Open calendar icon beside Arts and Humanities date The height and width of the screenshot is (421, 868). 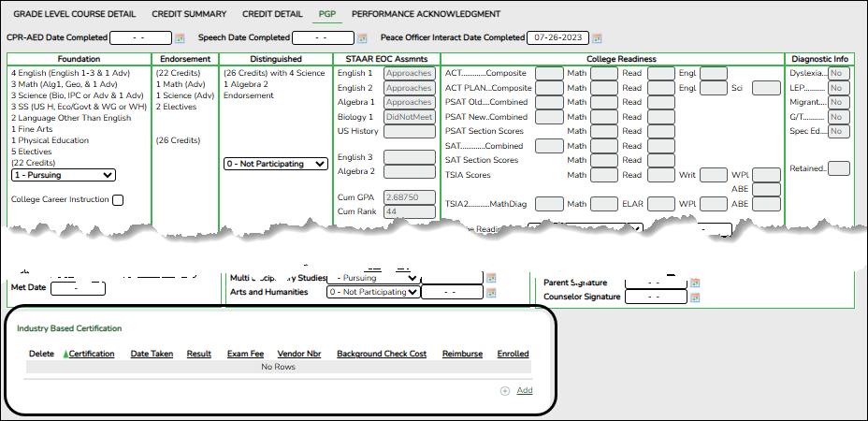pyautogui.click(x=490, y=293)
